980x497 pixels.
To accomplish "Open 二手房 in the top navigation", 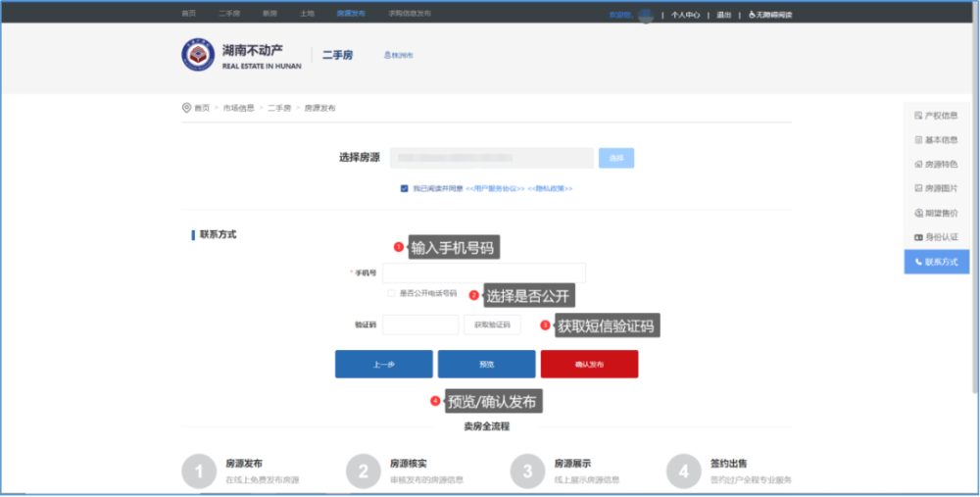I will [x=229, y=13].
